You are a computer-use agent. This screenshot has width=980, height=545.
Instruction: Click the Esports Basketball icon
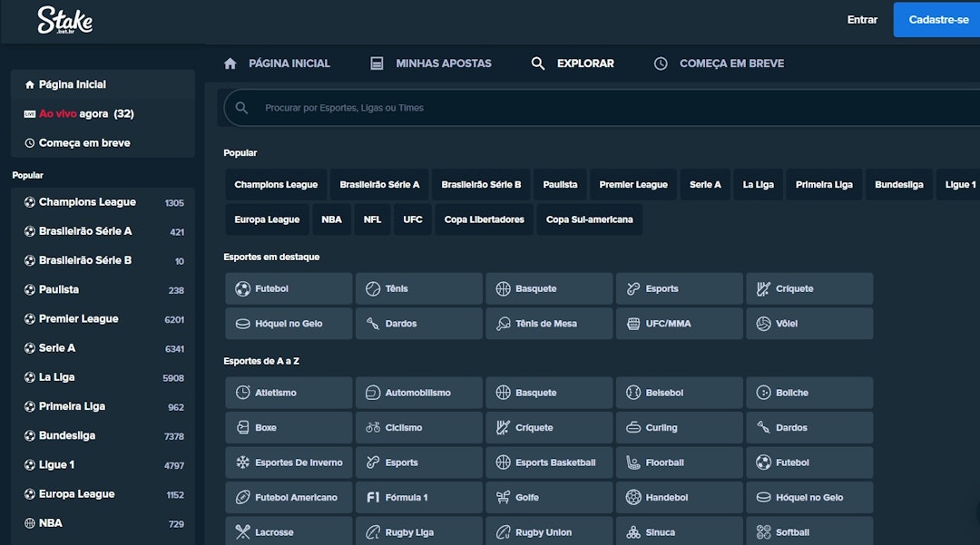(503, 462)
